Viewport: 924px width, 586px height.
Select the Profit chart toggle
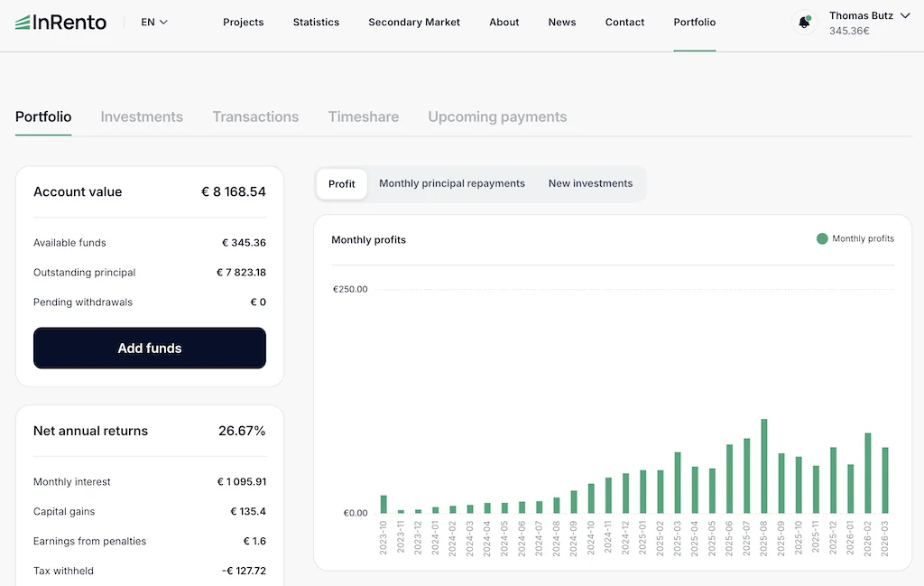pyautogui.click(x=342, y=183)
